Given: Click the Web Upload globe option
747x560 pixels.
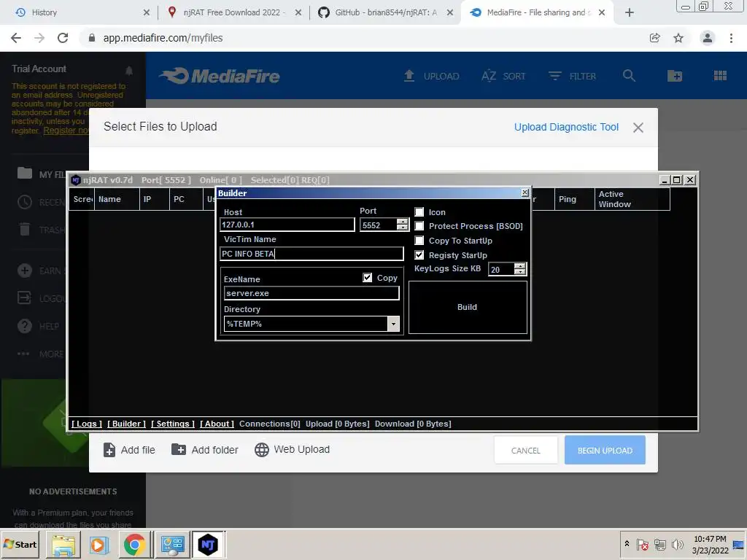Looking at the screenshot, I should (292, 449).
